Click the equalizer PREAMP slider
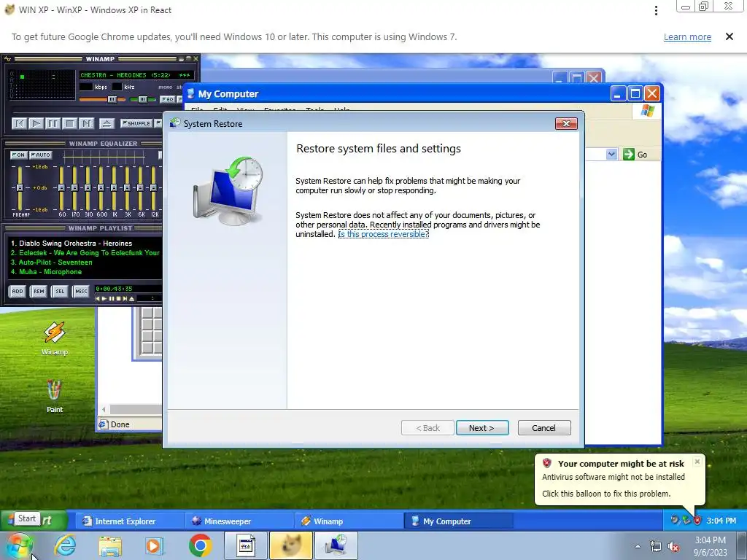747x560 pixels. click(20, 187)
